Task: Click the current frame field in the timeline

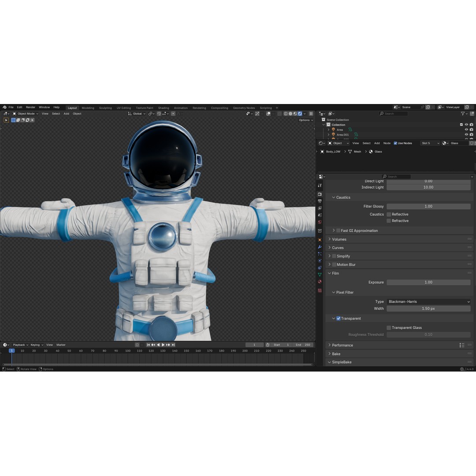Action: 254,345
